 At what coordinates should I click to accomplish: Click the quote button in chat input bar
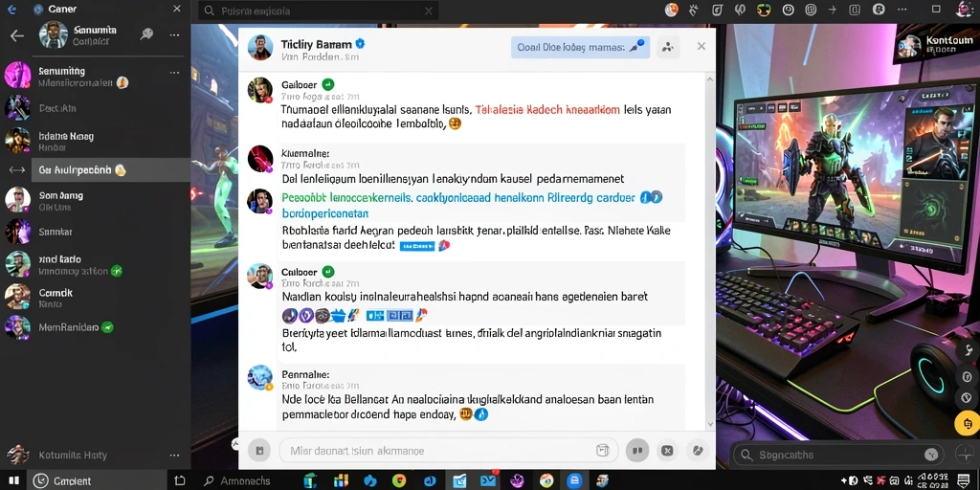point(637,450)
